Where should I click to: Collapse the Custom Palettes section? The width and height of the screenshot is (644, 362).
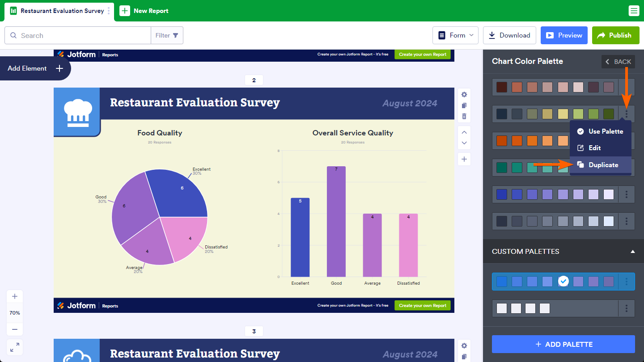(633, 252)
